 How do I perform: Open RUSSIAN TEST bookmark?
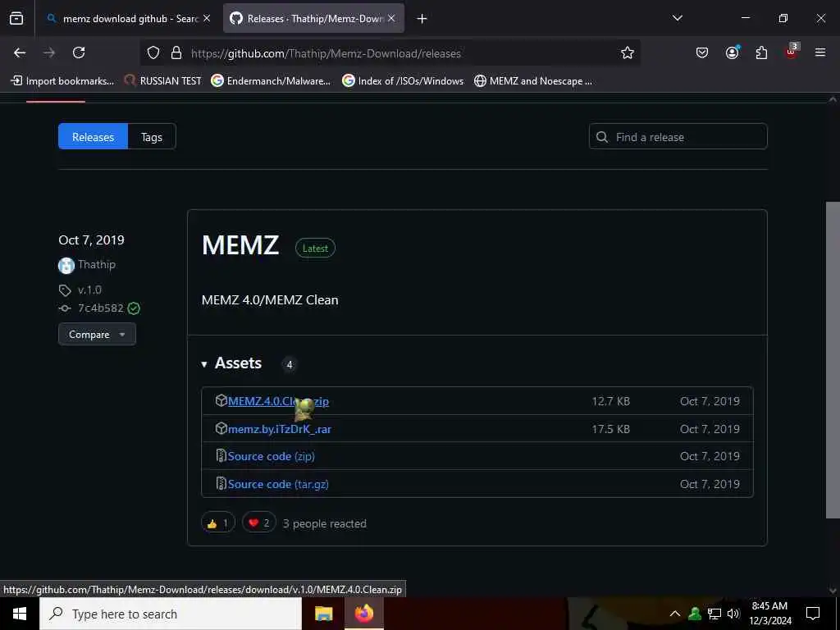point(163,81)
